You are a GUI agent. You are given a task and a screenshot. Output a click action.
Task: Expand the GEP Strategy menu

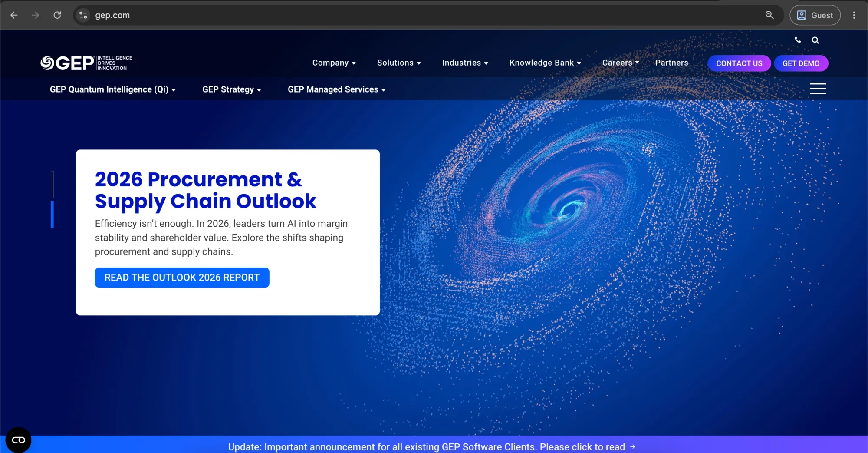(232, 89)
